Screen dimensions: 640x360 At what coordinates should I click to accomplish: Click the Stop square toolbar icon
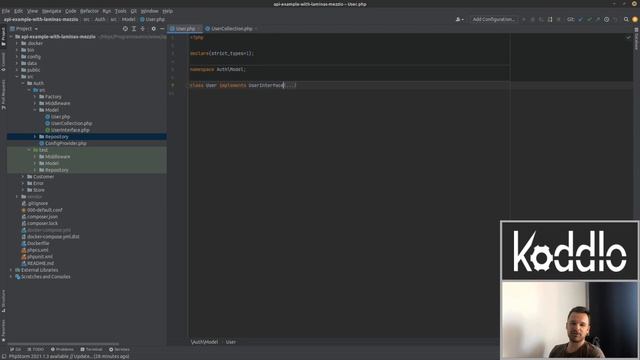point(559,19)
